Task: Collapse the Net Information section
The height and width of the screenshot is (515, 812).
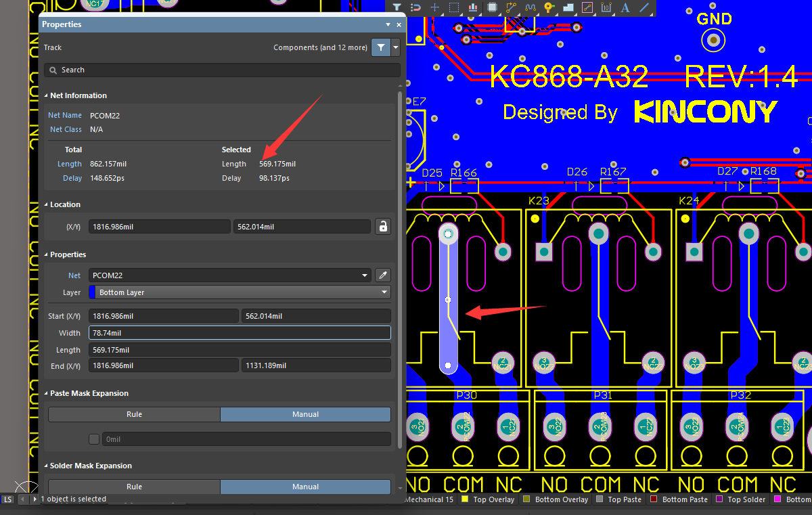Action: click(x=46, y=96)
